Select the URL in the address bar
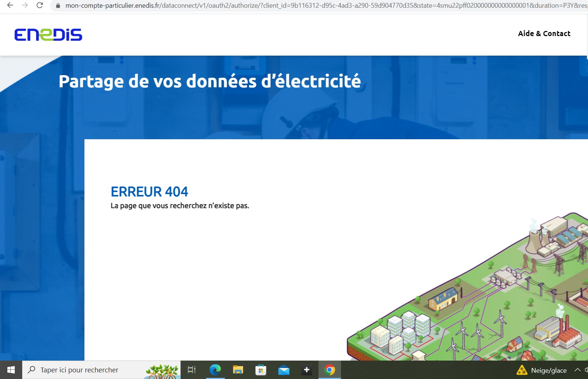The width and height of the screenshot is (588, 379). click(326, 6)
